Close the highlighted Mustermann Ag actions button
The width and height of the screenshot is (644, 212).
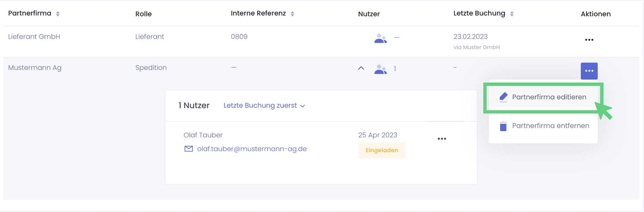pos(589,71)
